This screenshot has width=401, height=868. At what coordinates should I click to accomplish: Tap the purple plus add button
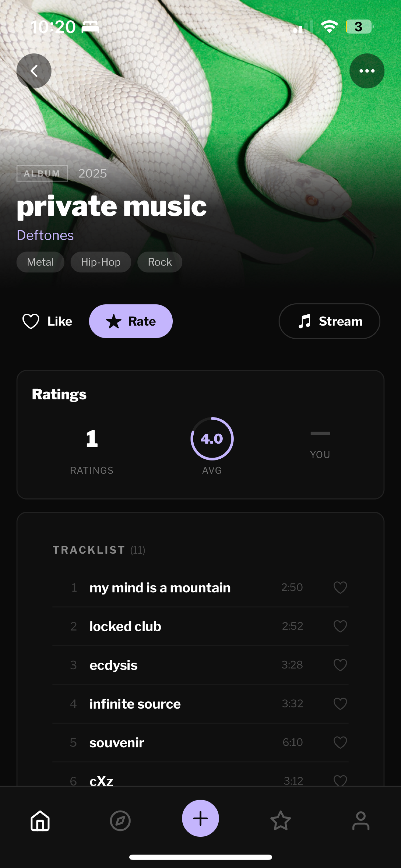(200, 818)
